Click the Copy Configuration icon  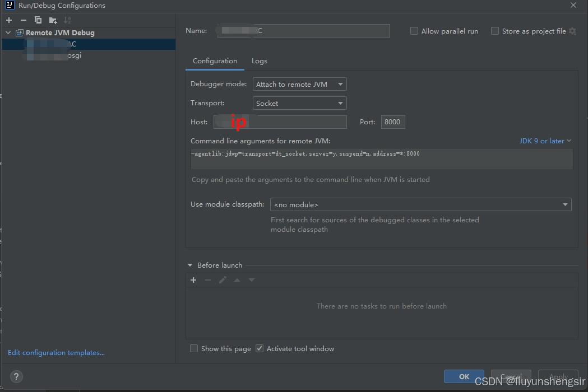[x=38, y=20]
